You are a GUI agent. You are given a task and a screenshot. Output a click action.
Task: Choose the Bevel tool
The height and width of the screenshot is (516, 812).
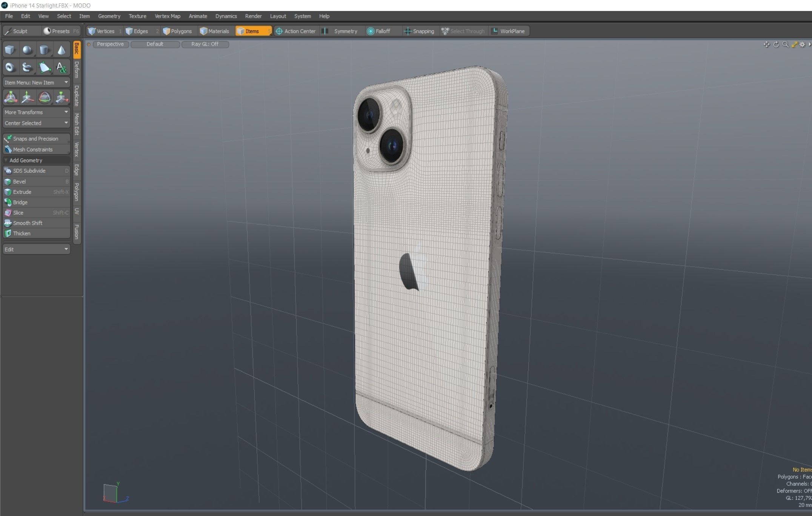(37, 181)
